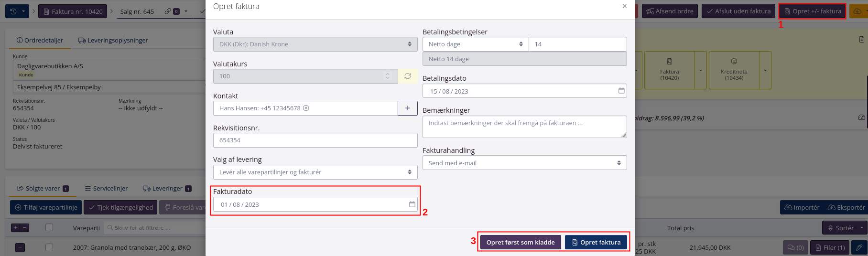The image size is (868, 256).
Task: Click the linked documents chain icon
Action: tap(168, 11)
